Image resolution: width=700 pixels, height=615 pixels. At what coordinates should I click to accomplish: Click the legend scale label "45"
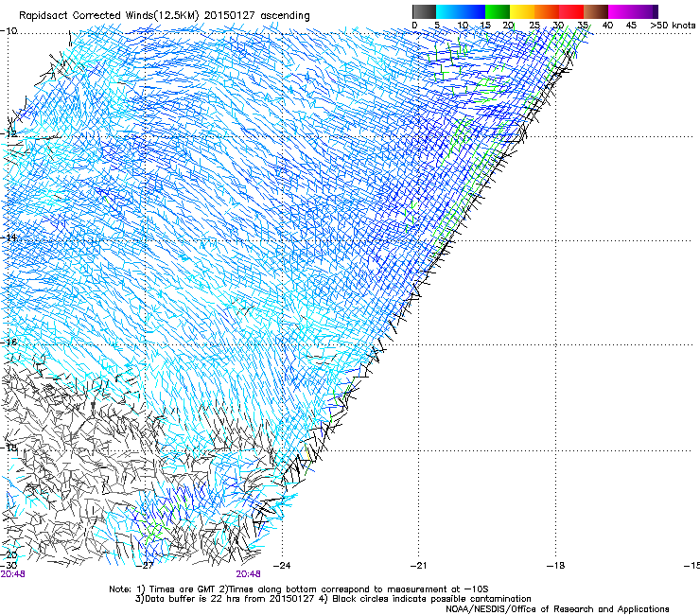[631, 25]
